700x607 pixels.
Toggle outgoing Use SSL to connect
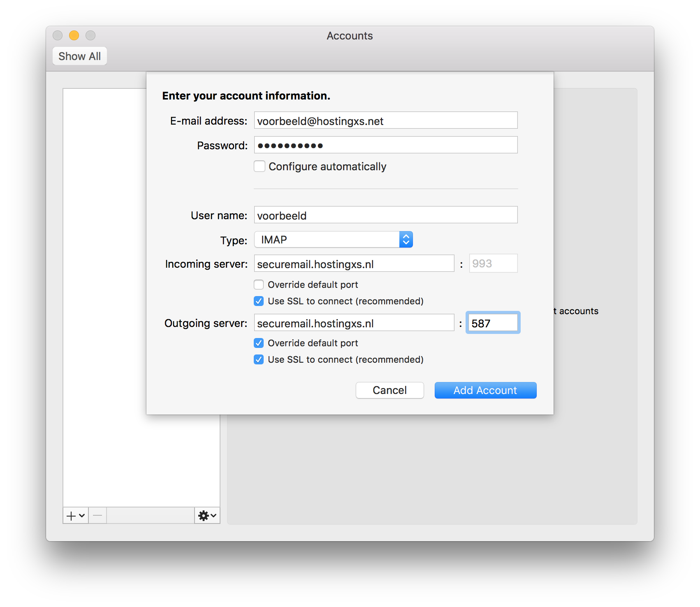pyautogui.click(x=259, y=359)
